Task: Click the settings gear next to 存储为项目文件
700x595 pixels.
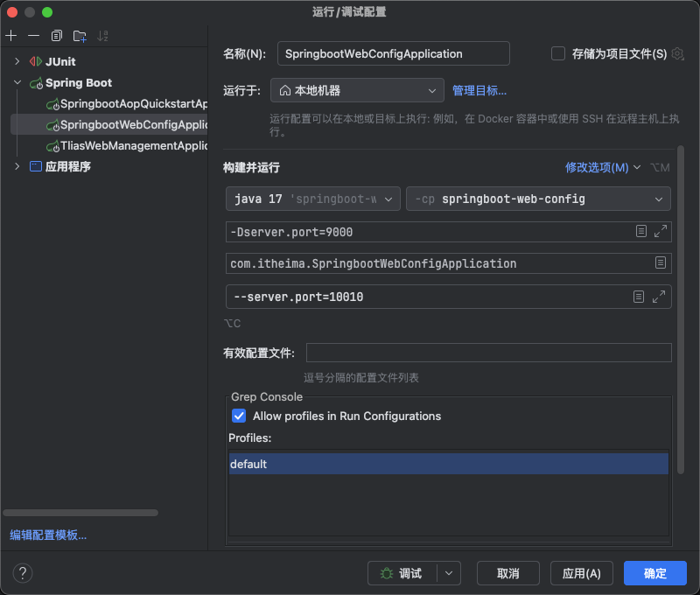Action: (677, 53)
